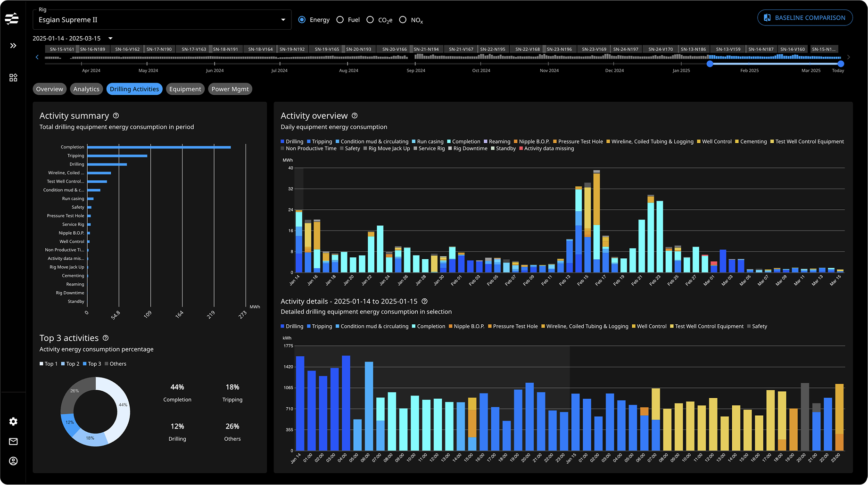Show help for Activity details section
This screenshot has width=868, height=485.
point(424,301)
